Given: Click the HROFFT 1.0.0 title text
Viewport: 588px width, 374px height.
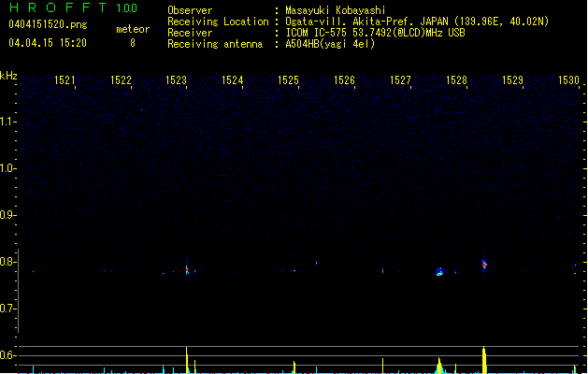Looking at the screenshot, I should (74, 7).
